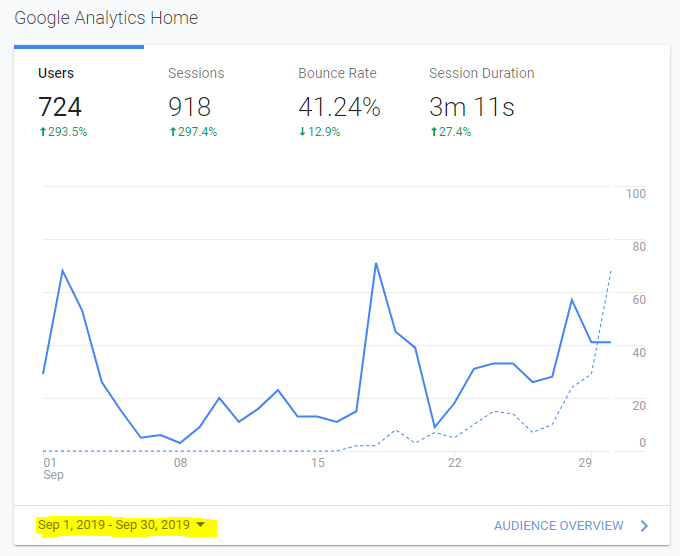Image resolution: width=680 pixels, height=556 pixels.
Task: Click the Google Analytics Home heading
Action: pos(106,18)
